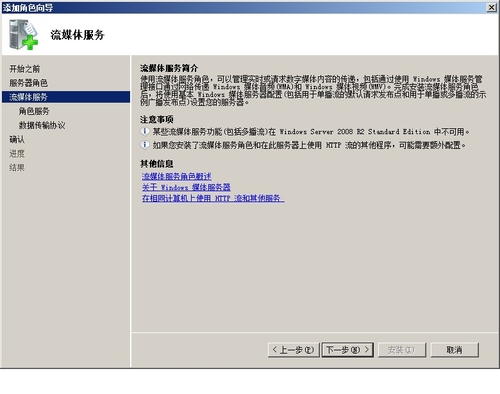Screen dimensions: 500x394
Task: Go to the 开始之前 step
Action: pyautogui.click(x=25, y=69)
